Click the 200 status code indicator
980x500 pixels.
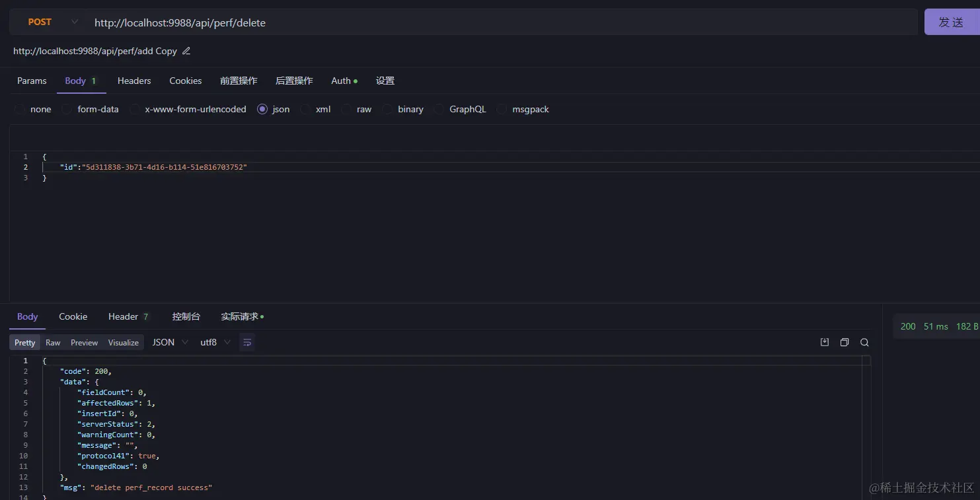point(908,326)
